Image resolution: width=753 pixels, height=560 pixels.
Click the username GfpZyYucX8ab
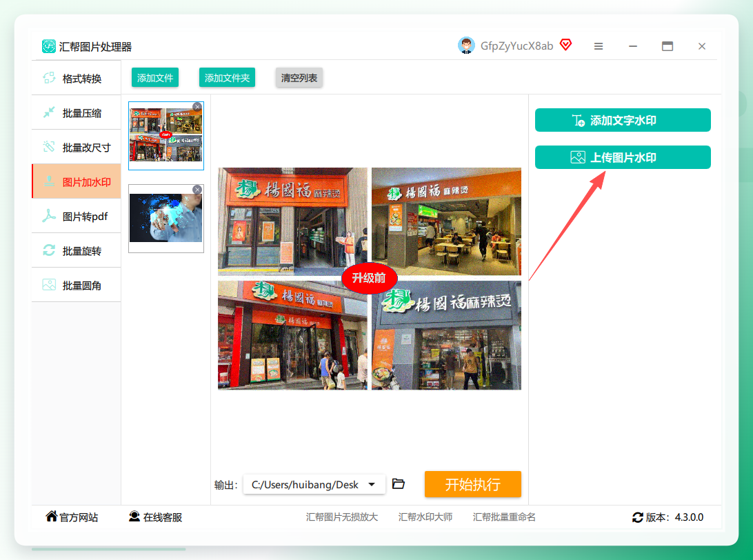click(516, 46)
